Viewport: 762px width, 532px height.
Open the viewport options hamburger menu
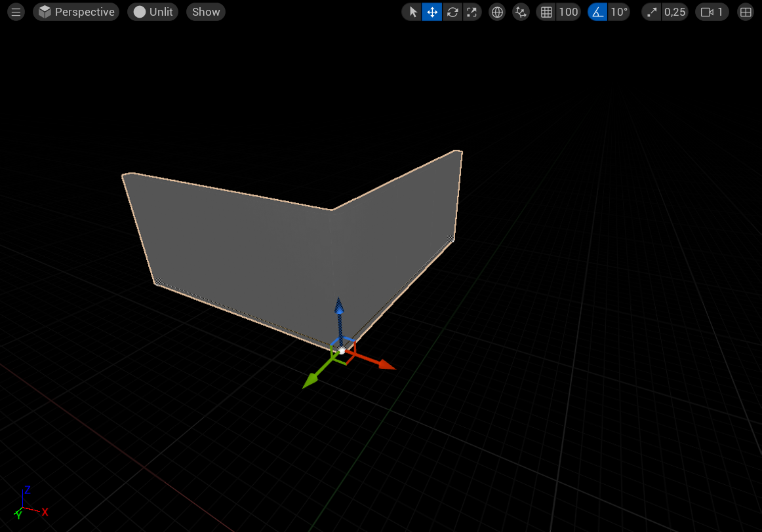point(16,12)
